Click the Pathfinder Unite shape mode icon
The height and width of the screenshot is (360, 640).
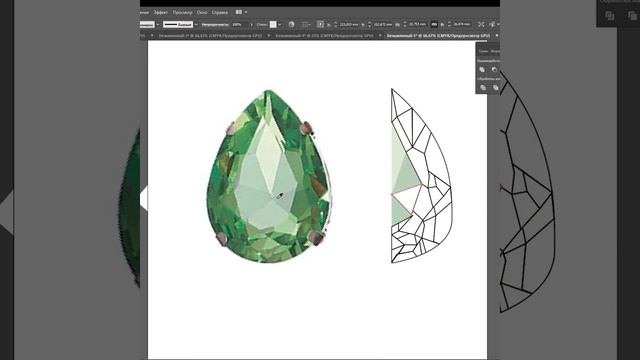click(482, 70)
